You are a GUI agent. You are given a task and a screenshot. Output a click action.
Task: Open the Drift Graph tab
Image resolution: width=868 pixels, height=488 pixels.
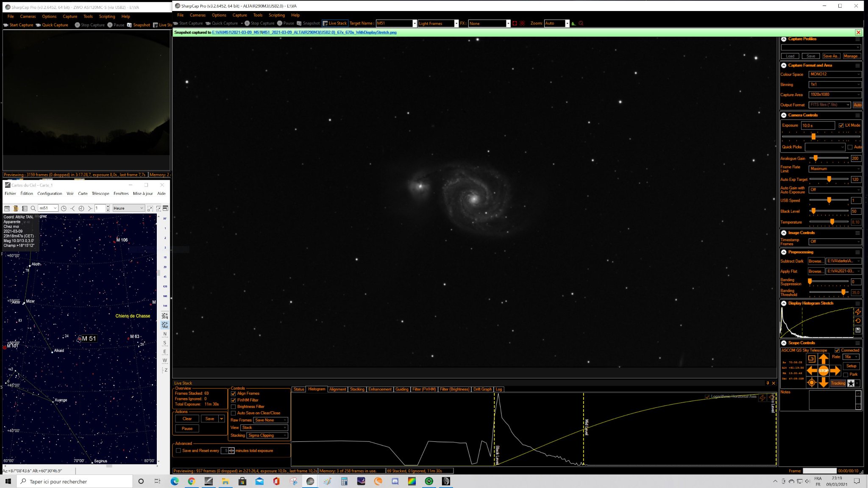(x=482, y=389)
